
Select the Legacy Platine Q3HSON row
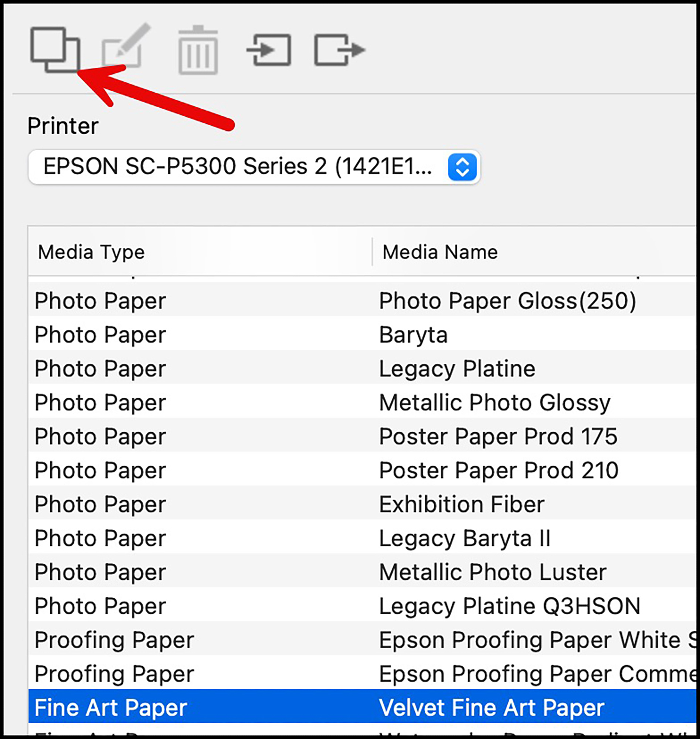click(x=362, y=606)
